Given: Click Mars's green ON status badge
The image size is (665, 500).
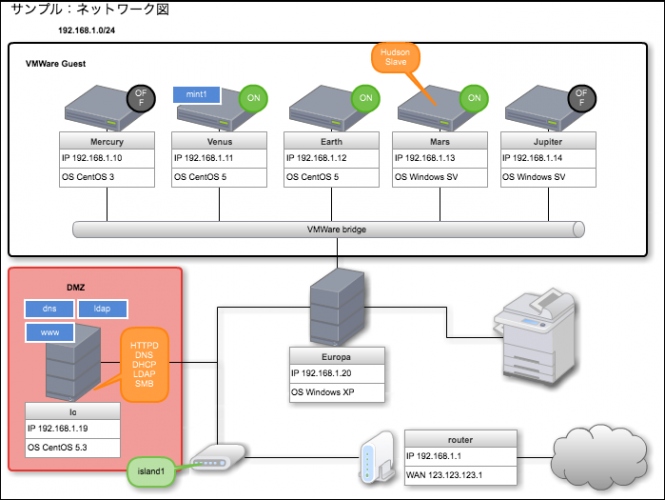Looking at the screenshot, I should tap(474, 98).
